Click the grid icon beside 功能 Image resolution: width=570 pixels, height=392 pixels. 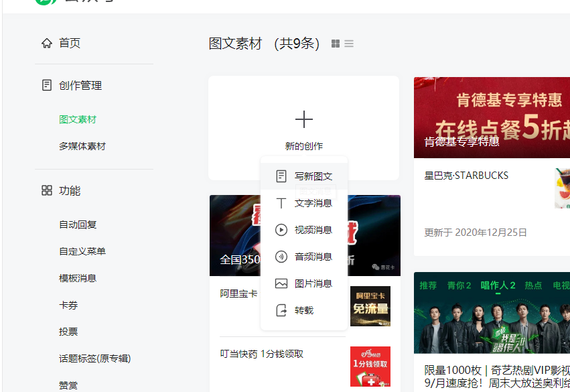46,190
